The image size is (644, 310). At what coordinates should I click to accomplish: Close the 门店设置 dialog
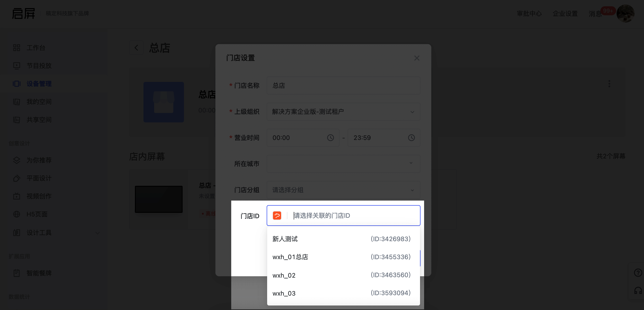point(417,58)
